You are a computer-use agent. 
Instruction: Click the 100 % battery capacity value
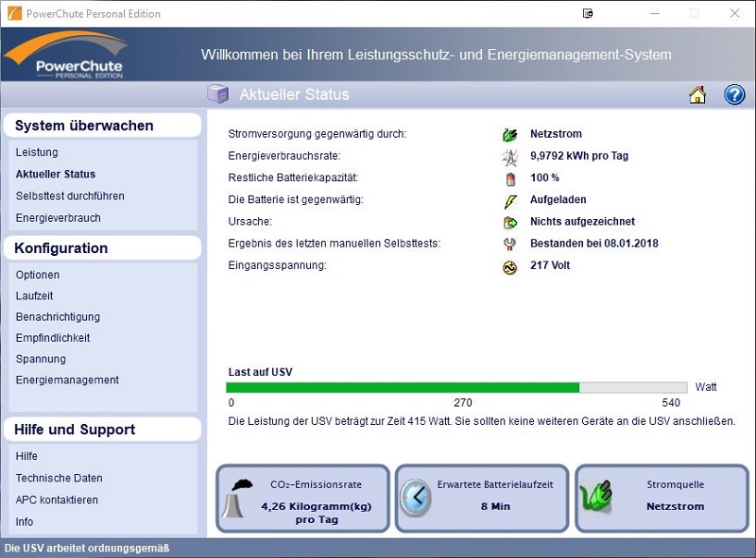(545, 178)
